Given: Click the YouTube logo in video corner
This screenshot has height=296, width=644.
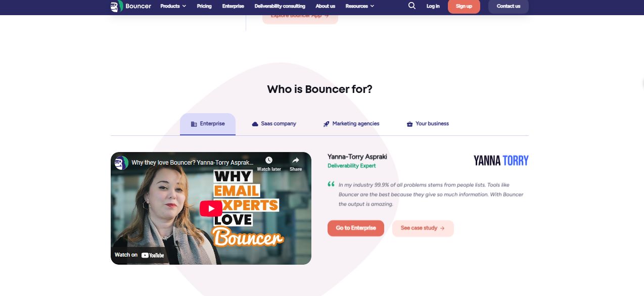Looking at the screenshot, I should (153, 255).
